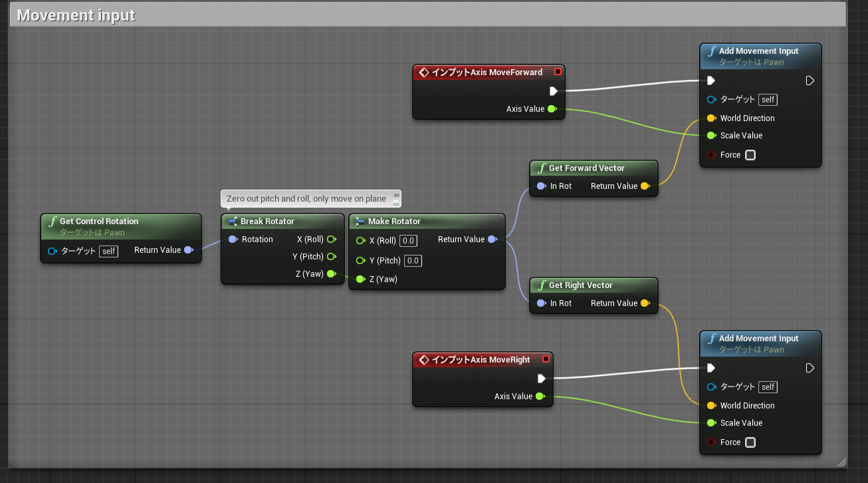
Task: Click the comment box resize handle corner
Action: coord(841,462)
